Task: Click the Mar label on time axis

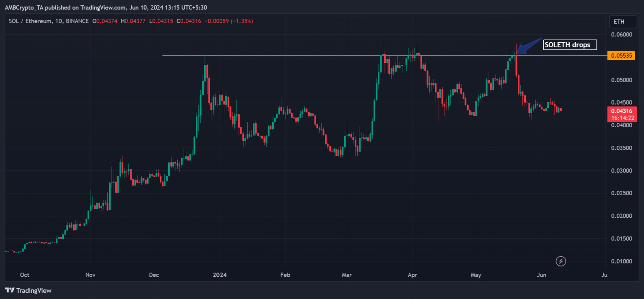Action: pyautogui.click(x=347, y=275)
